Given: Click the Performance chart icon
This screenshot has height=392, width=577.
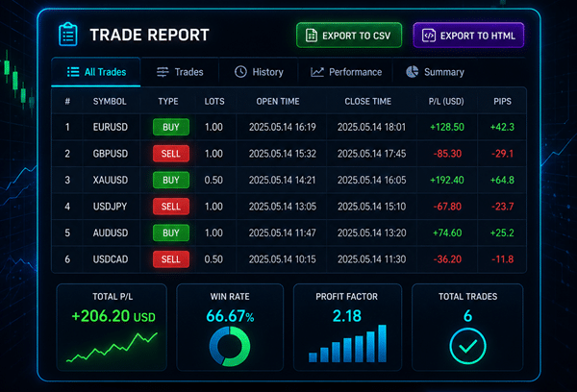Looking at the screenshot, I should pos(317,72).
